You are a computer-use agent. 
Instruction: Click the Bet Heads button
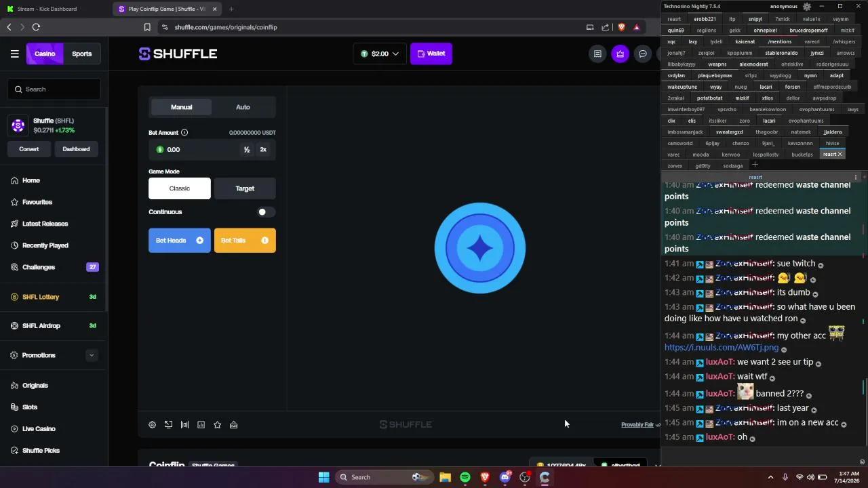tap(180, 241)
